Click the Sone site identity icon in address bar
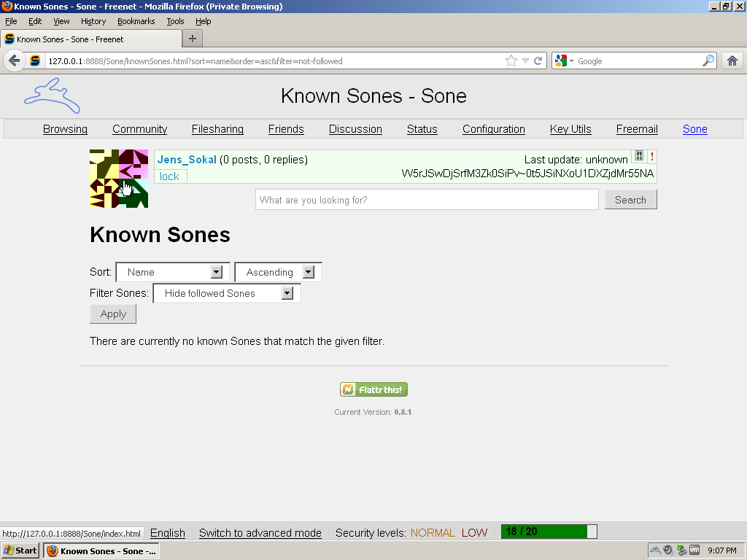The height and width of the screenshot is (560, 747). tap(35, 61)
